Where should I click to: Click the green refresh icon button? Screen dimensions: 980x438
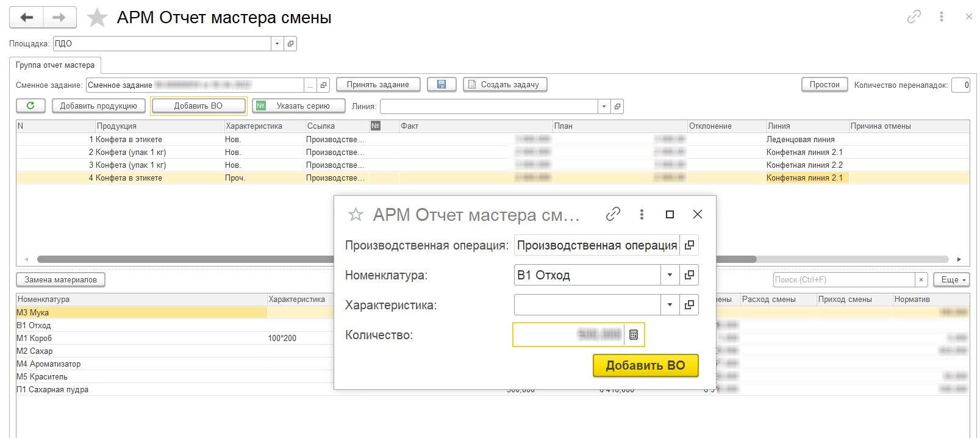coord(30,106)
